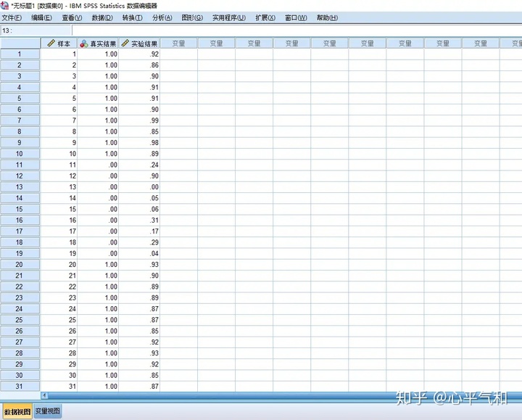Open the 窗口(W) menu
Image resolution: width=522 pixels, height=420 pixels.
pyautogui.click(x=296, y=17)
